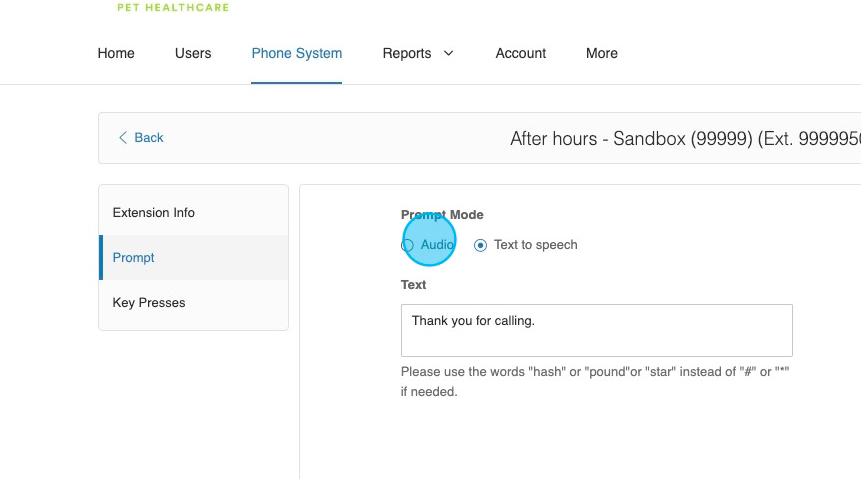Screen dimensions: 861x479
Task: Open the More navigation menu
Action: click(601, 53)
